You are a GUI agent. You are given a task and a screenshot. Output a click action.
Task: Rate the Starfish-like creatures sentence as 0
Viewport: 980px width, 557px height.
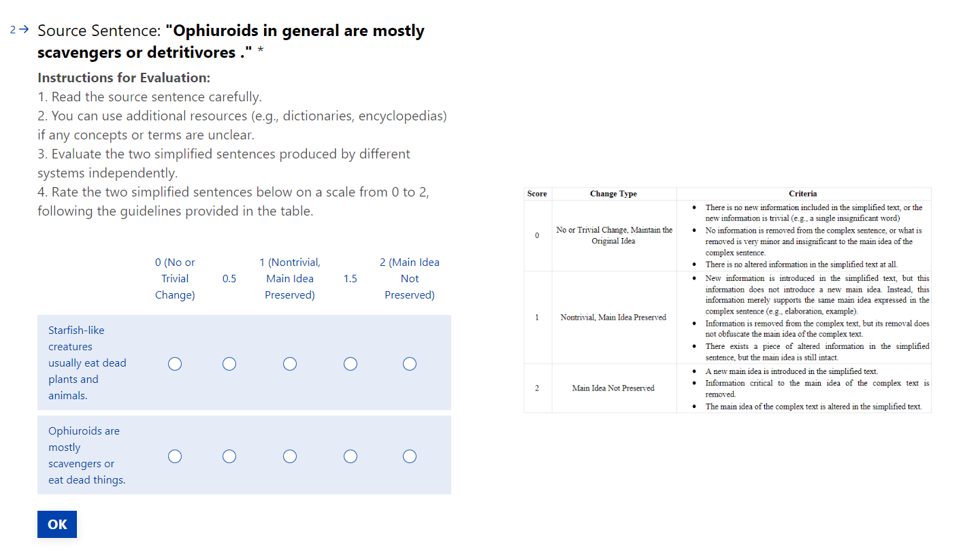coord(175,364)
